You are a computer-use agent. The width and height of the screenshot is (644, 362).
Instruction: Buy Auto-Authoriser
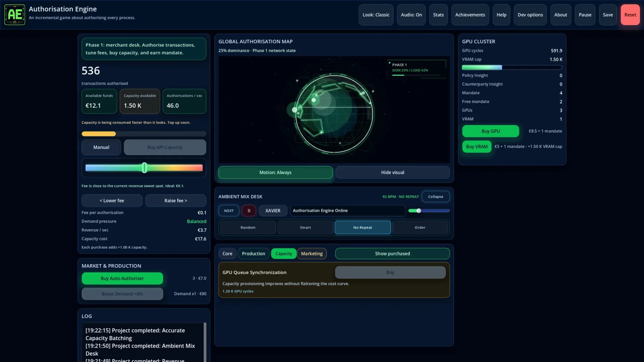122,278
